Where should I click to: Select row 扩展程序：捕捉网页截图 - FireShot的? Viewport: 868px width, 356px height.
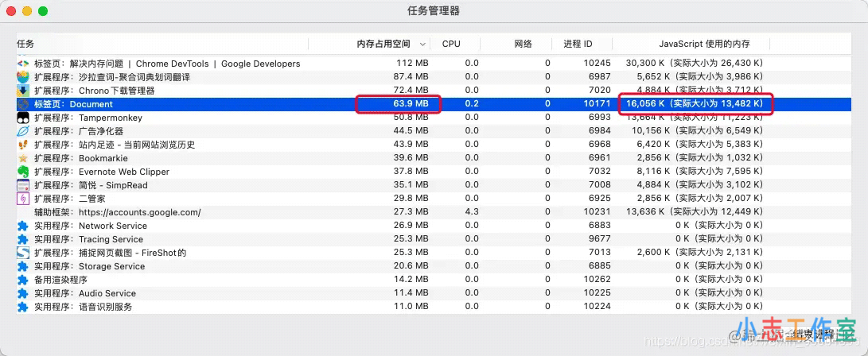[x=434, y=253]
